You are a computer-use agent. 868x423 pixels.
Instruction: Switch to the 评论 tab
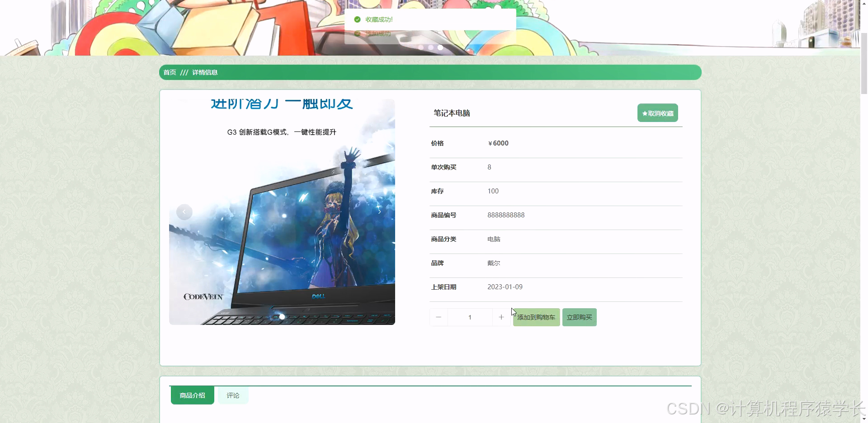point(233,395)
